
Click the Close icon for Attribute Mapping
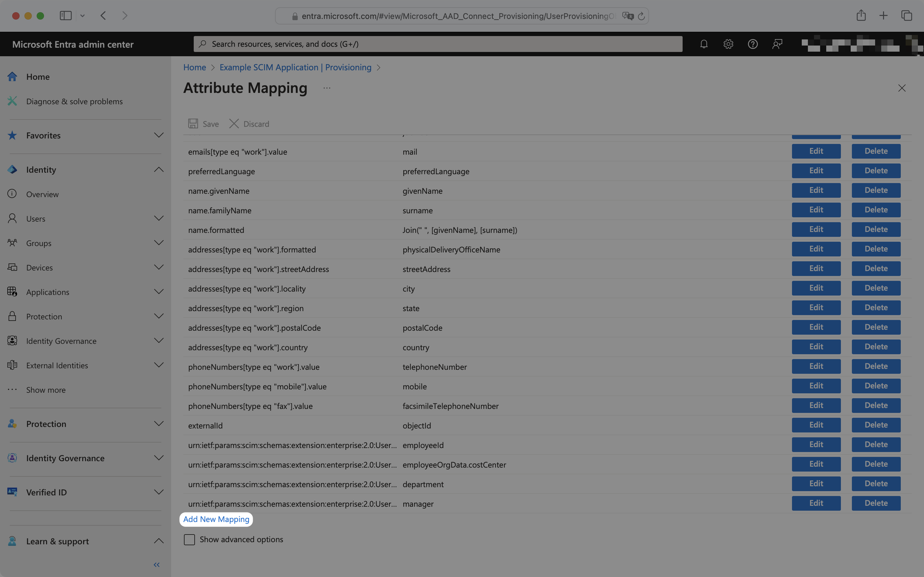(x=901, y=88)
